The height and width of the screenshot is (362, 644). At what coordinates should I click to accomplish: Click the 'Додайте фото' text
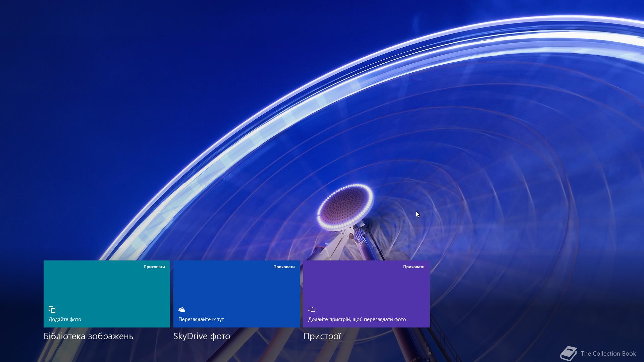[x=65, y=319]
